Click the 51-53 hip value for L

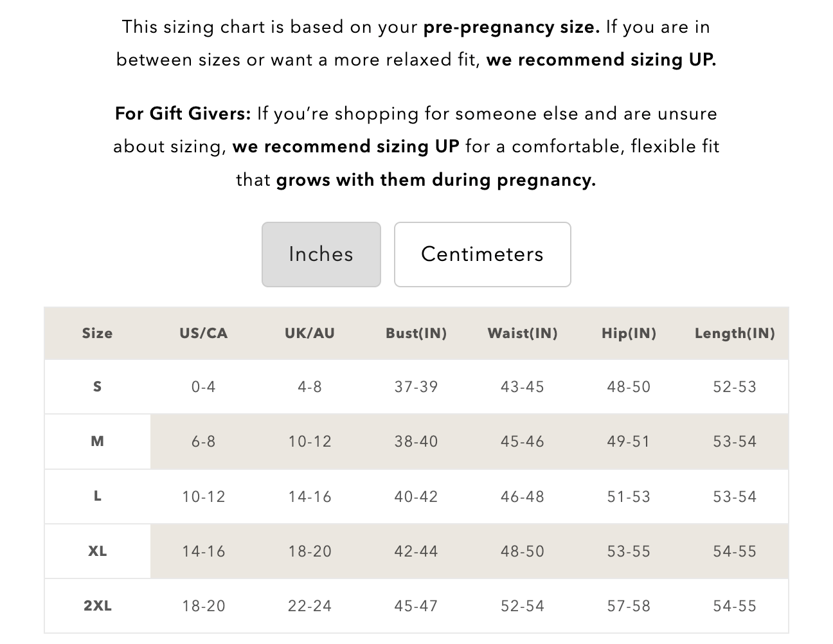(629, 497)
